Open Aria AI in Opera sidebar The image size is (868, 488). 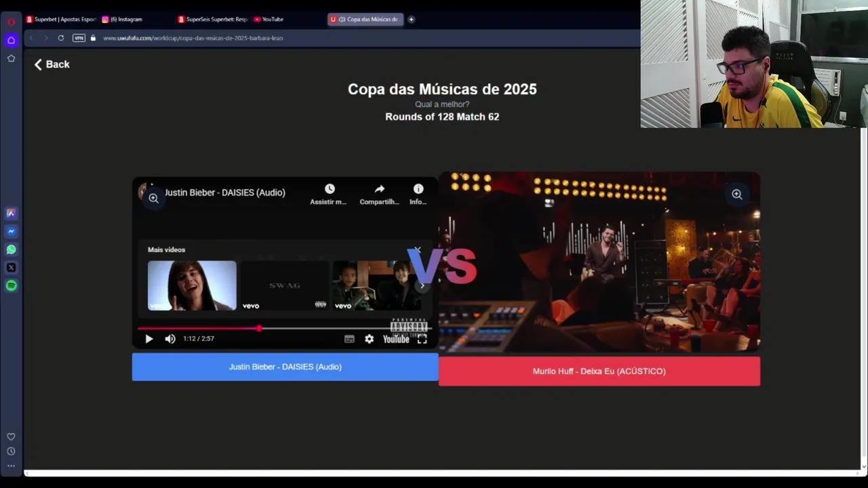click(x=11, y=213)
